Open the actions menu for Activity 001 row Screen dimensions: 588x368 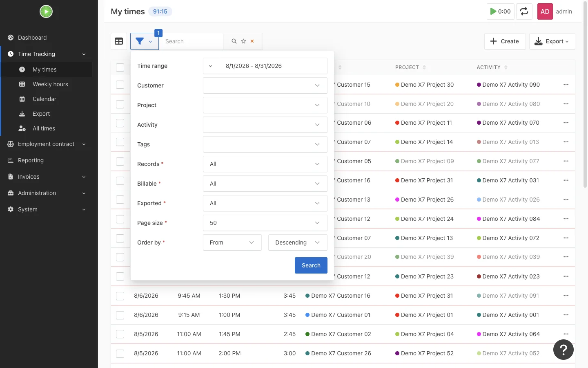point(566,315)
